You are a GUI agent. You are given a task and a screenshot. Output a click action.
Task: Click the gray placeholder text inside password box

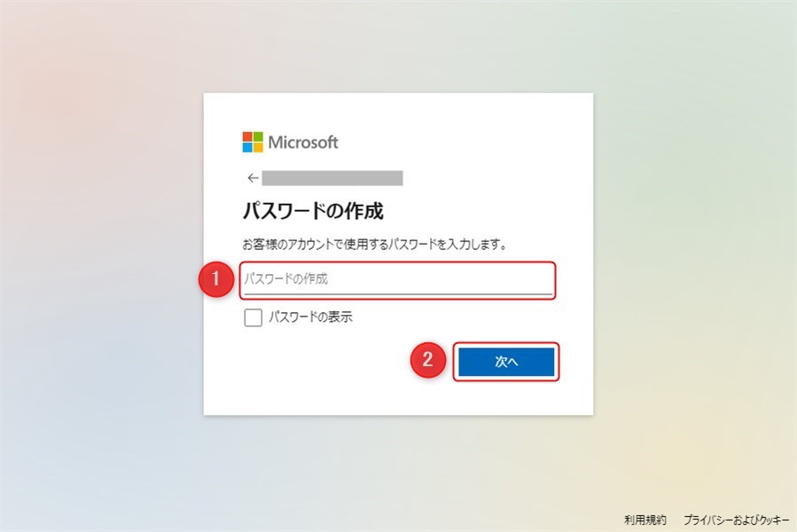pos(285,278)
